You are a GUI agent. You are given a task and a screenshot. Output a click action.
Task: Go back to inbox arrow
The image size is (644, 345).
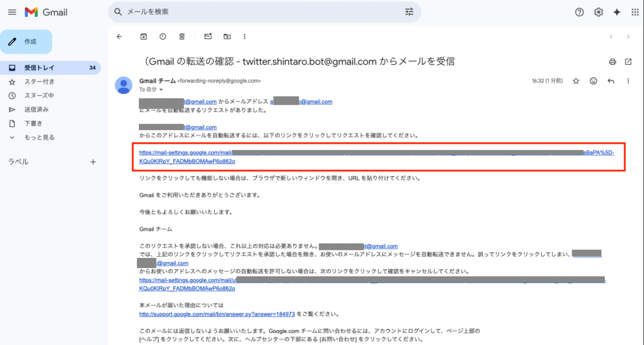[119, 36]
